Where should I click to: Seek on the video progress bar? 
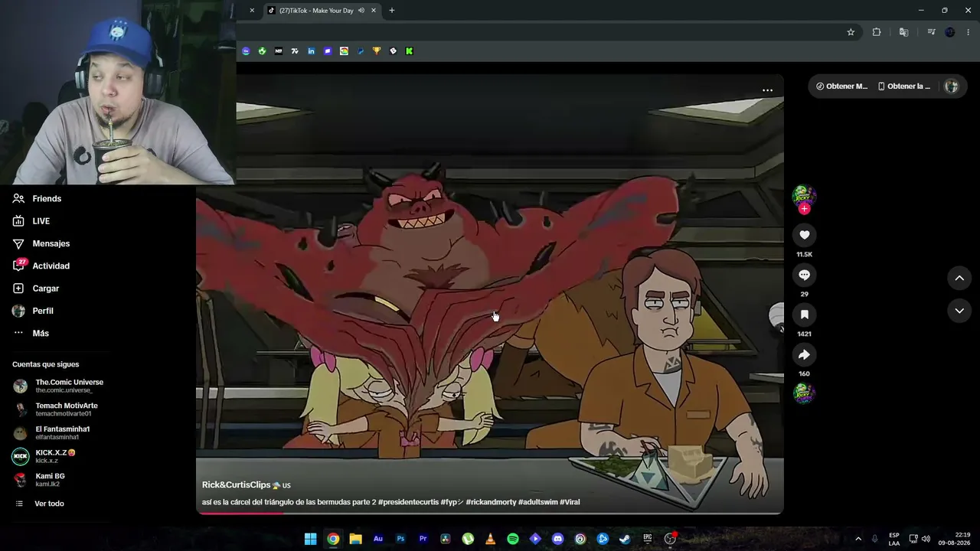[x=490, y=513]
